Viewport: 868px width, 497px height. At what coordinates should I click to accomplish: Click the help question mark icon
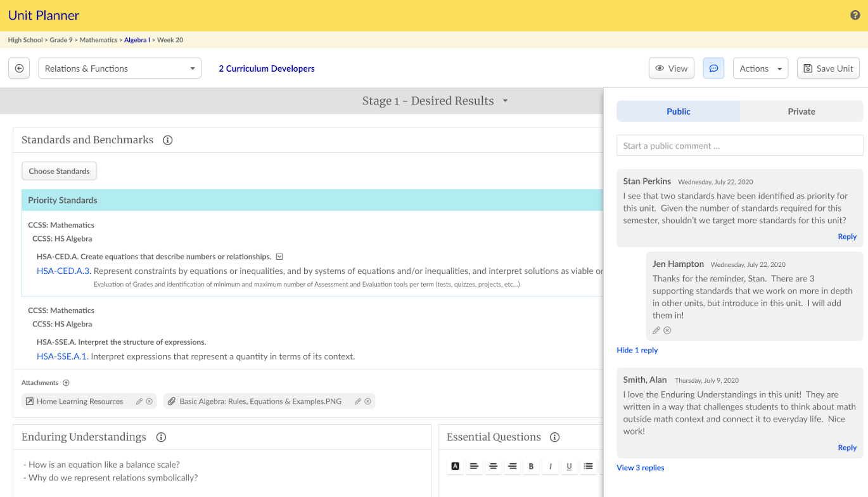pyautogui.click(x=855, y=15)
